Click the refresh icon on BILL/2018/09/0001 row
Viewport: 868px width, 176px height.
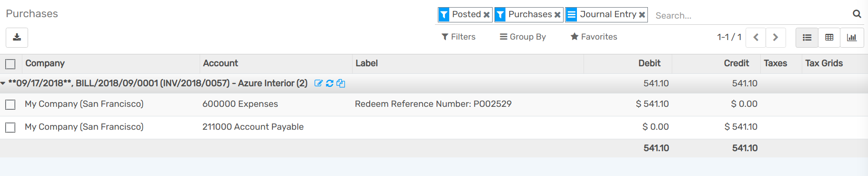[330, 83]
